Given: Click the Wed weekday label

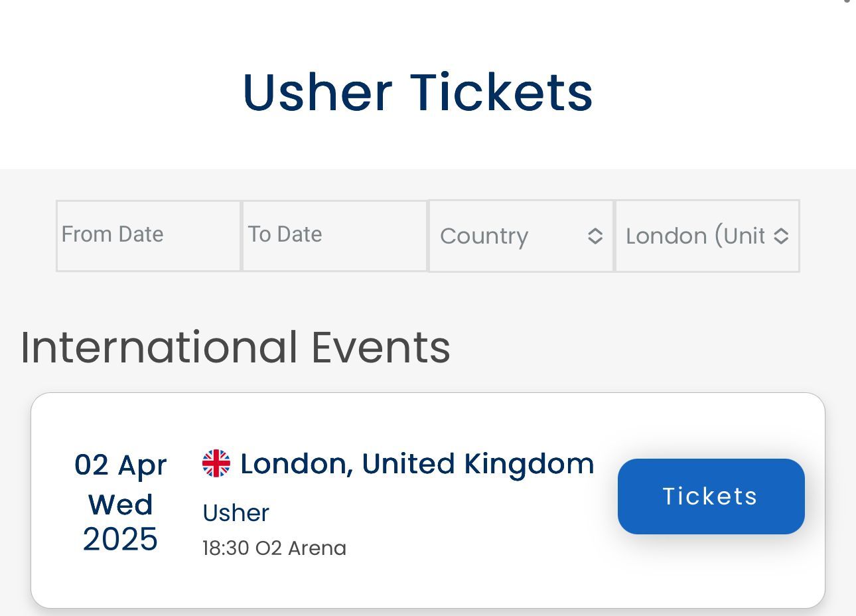Looking at the screenshot, I should pyautogui.click(x=120, y=504).
